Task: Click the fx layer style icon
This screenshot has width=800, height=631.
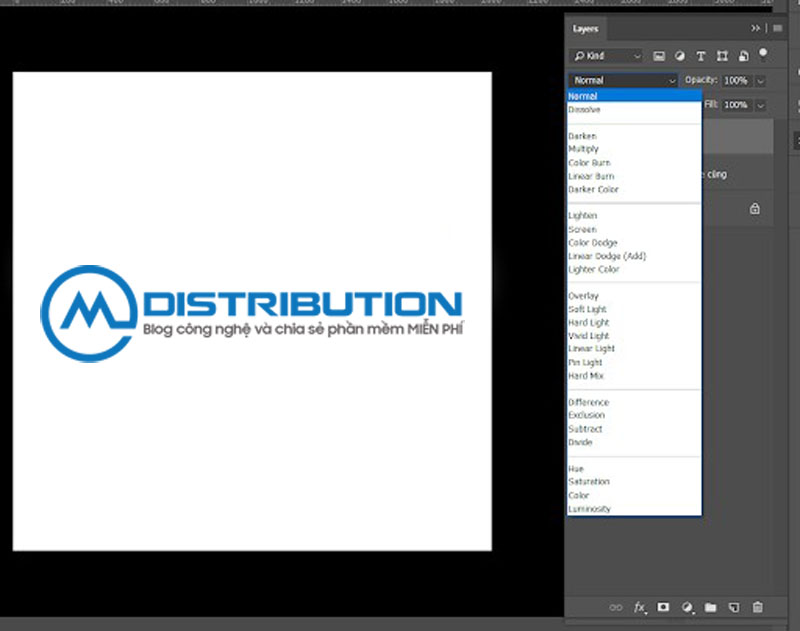Action: [x=640, y=607]
